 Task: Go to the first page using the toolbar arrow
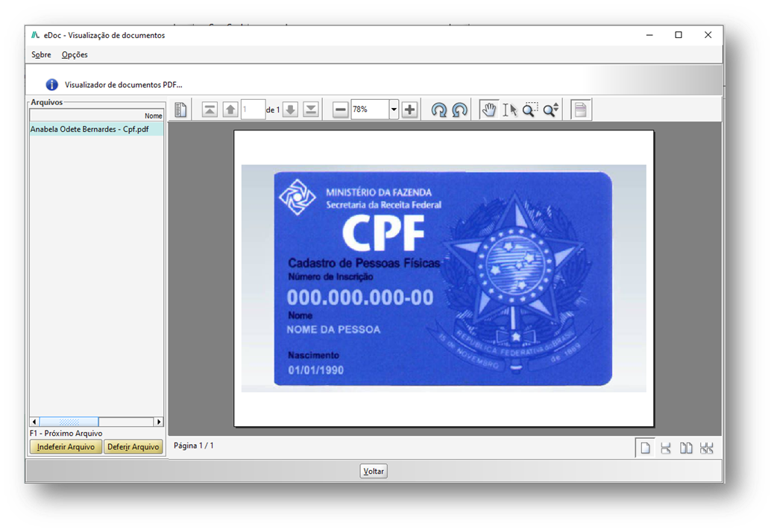point(210,110)
